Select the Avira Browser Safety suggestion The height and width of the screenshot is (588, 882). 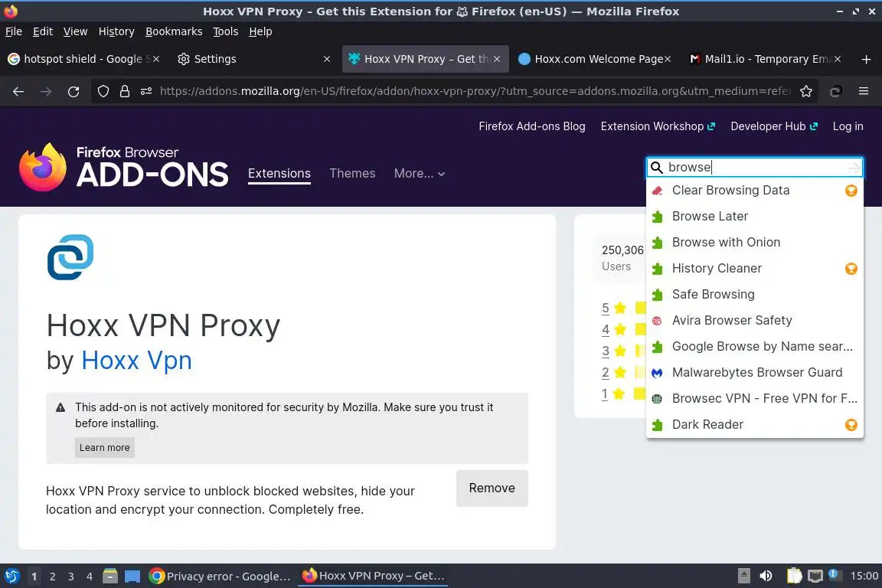(754, 320)
